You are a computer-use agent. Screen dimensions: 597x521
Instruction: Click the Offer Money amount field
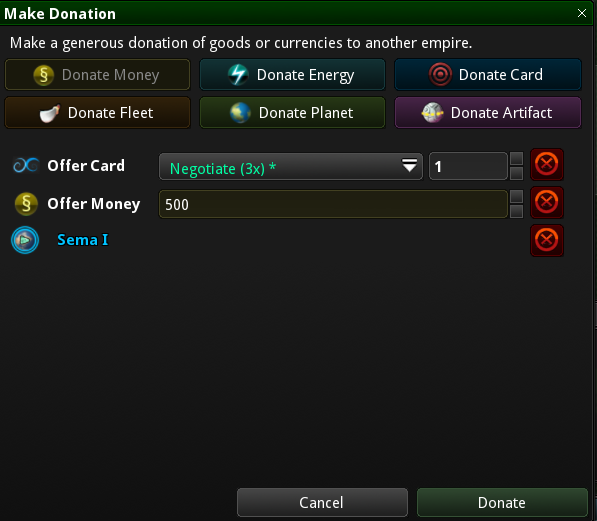pyautogui.click(x=333, y=204)
